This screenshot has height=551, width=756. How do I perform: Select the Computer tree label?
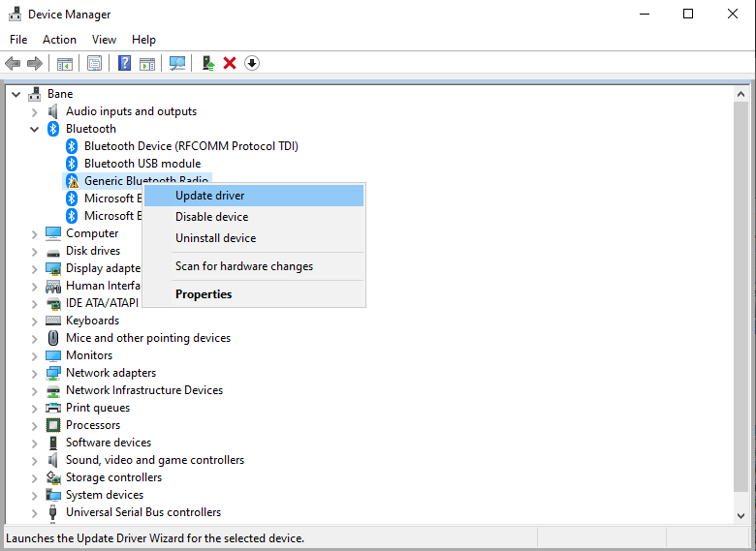tap(92, 233)
